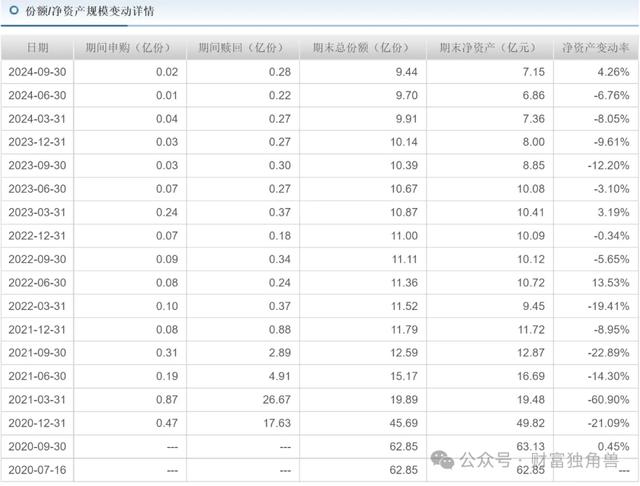Click net asset value 16.69
Viewport: 640px width, 486px height.
point(531,376)
